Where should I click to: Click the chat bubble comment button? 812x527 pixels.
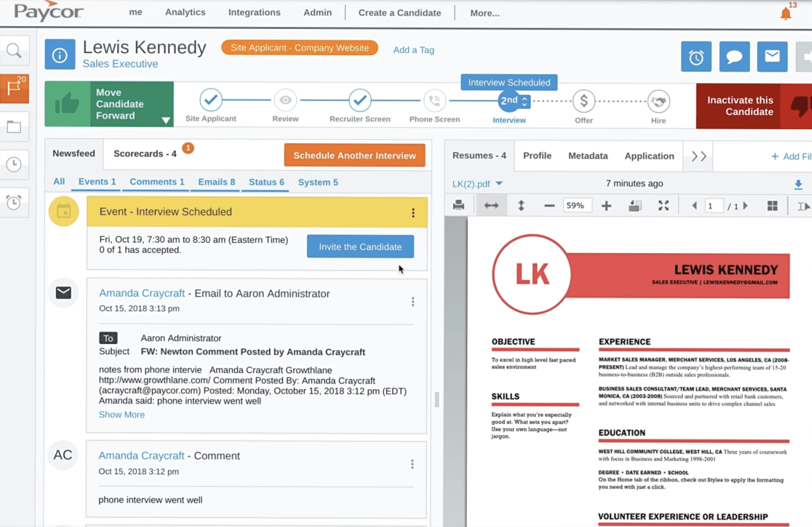point(734,57)
